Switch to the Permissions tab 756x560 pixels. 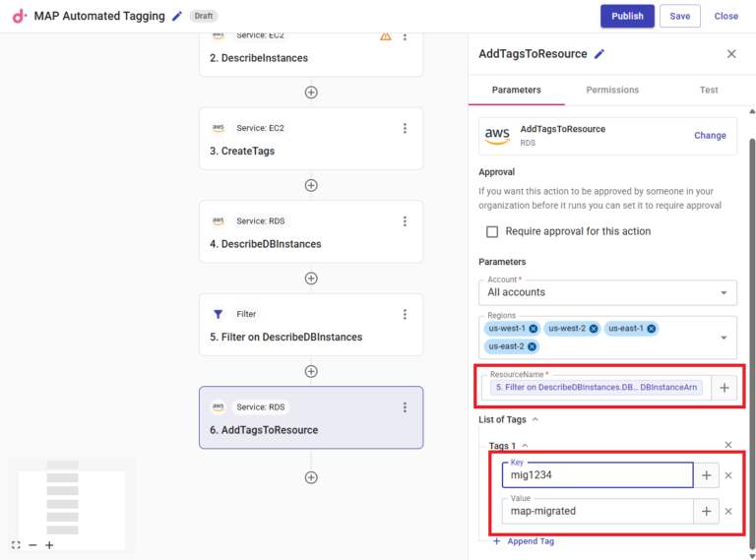click(x=612, y=90)
